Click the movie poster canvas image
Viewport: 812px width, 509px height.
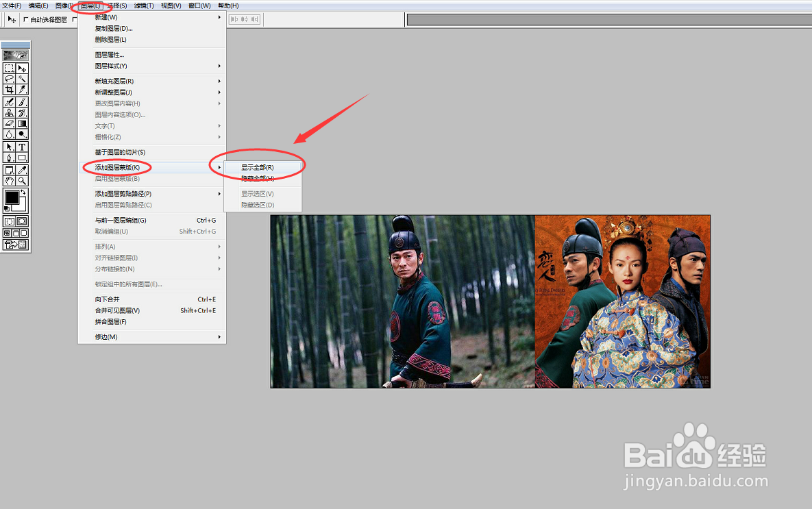[x=490, y=301]
